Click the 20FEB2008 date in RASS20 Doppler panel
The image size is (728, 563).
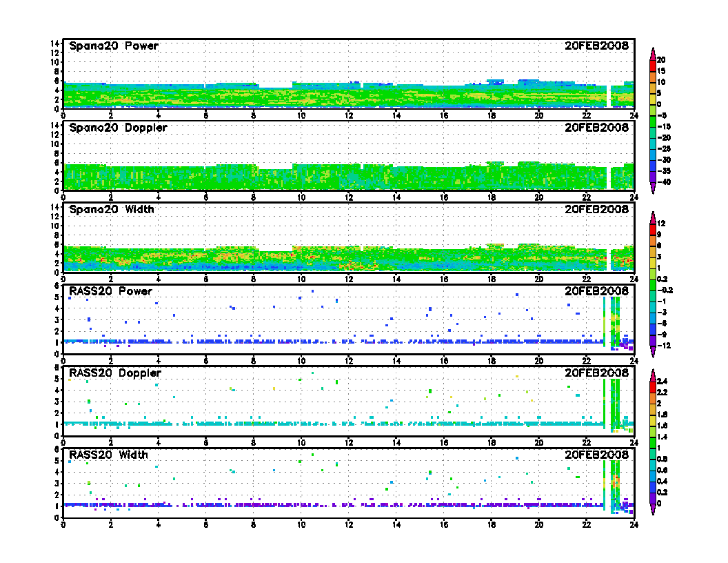(596, 373)
